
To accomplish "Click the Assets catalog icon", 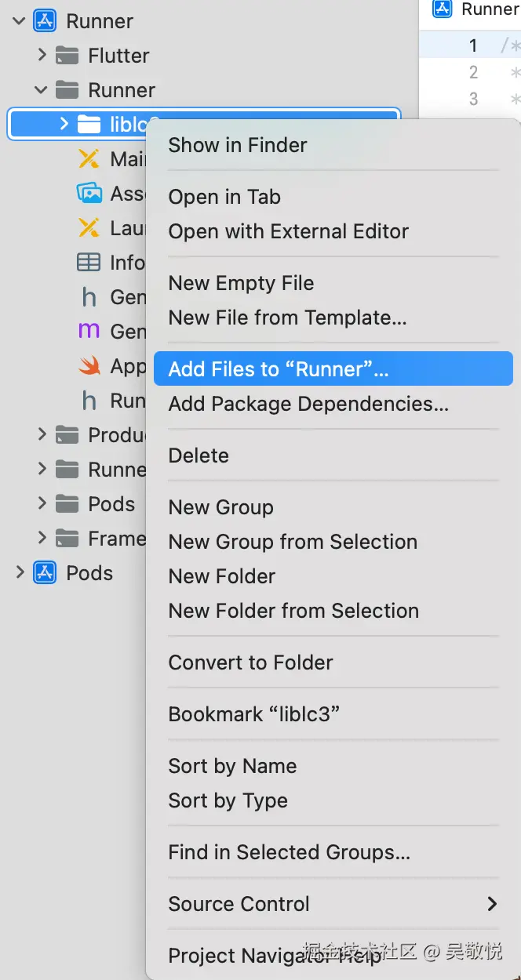I will pos(89,193).
